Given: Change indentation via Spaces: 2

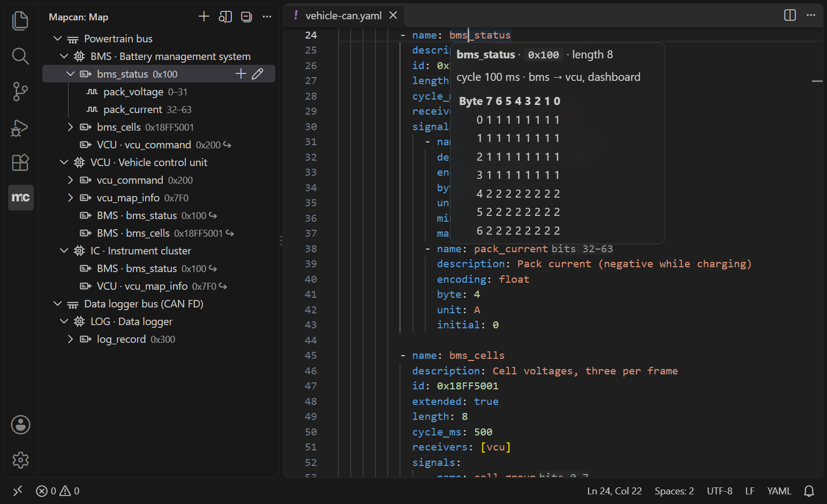Looking at the screenshot, I should [x=674, y=491].
